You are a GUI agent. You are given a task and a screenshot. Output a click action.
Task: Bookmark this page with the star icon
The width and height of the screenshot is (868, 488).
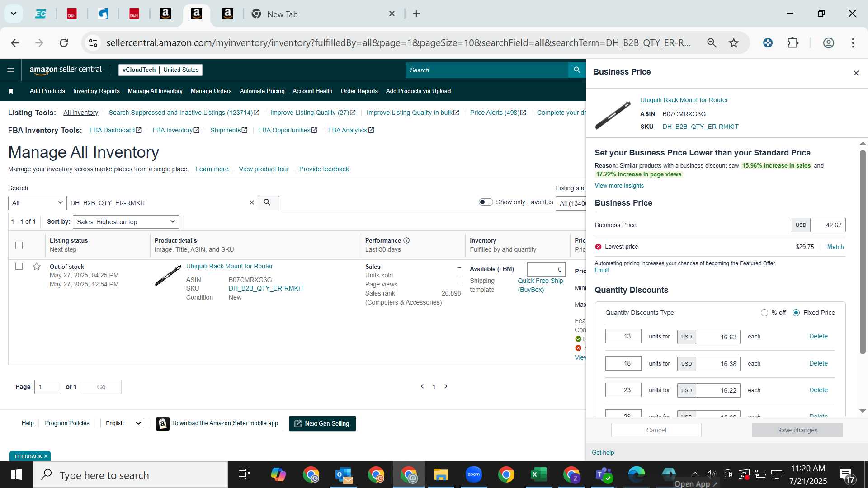[x=733, y=43]
